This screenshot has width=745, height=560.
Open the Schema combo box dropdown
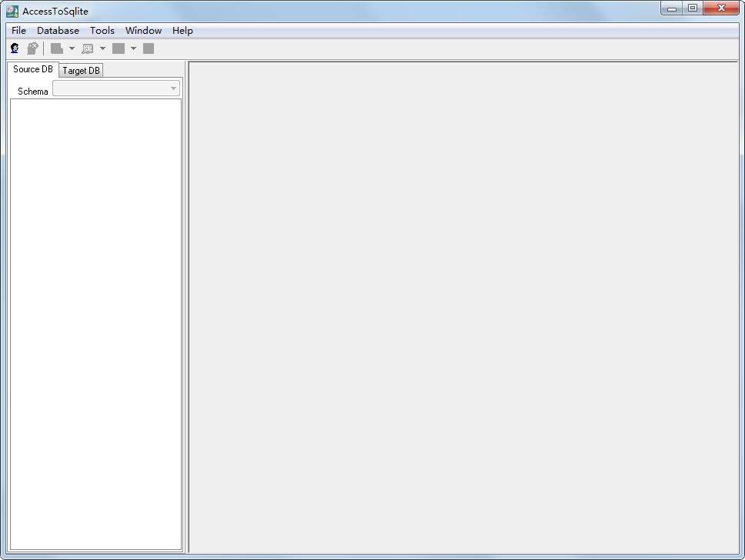click(x=173, y=88)
